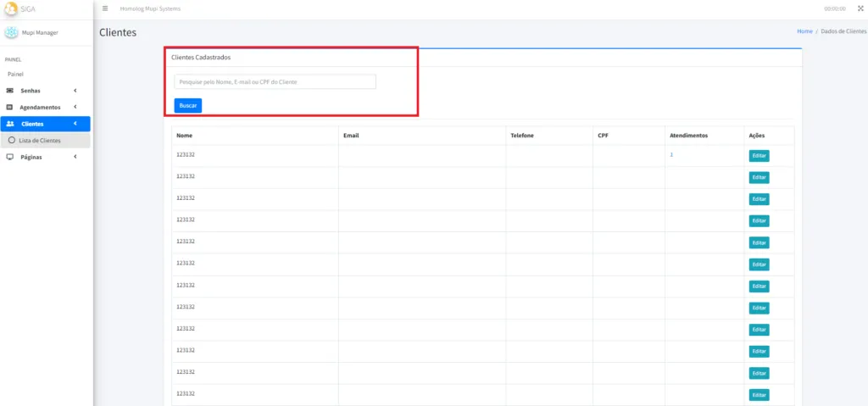
Task: Open the Painel menu item
Action: 15,74
